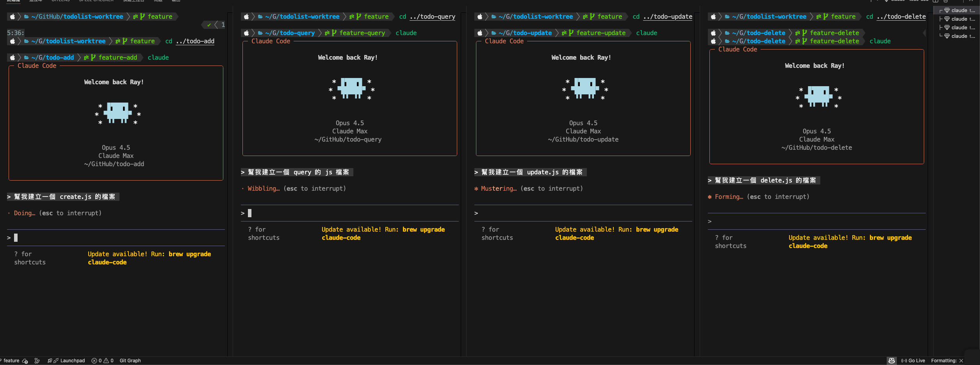Click the 'Doing…' status text
980x365 pixels.
(x=25, y=213)
